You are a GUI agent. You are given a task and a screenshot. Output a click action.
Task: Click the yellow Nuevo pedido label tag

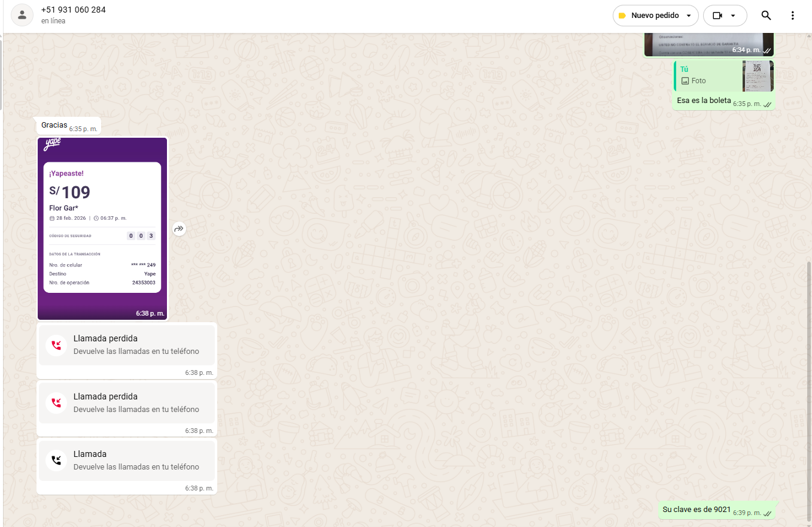pyautogui.click(x=622, y=16)
